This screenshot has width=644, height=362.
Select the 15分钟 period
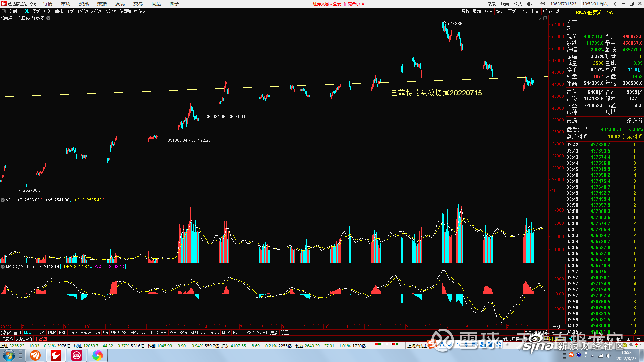[110, 11]
